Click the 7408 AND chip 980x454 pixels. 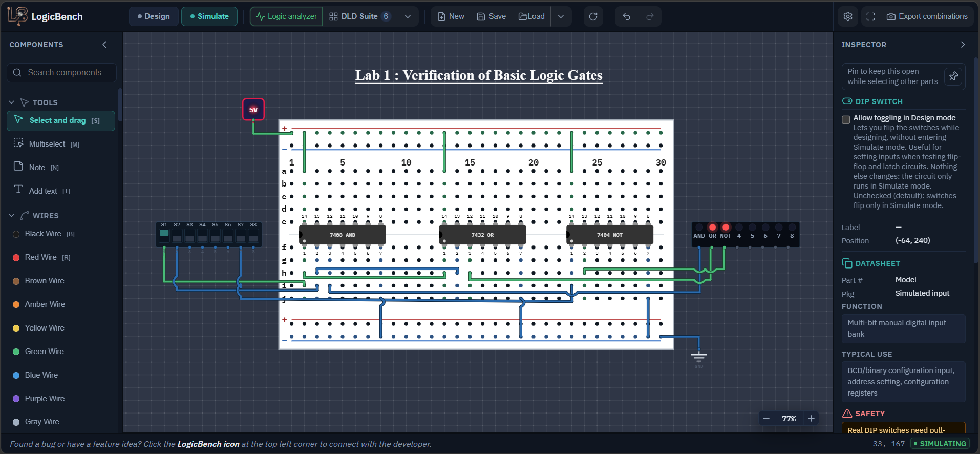click(343, 235)
